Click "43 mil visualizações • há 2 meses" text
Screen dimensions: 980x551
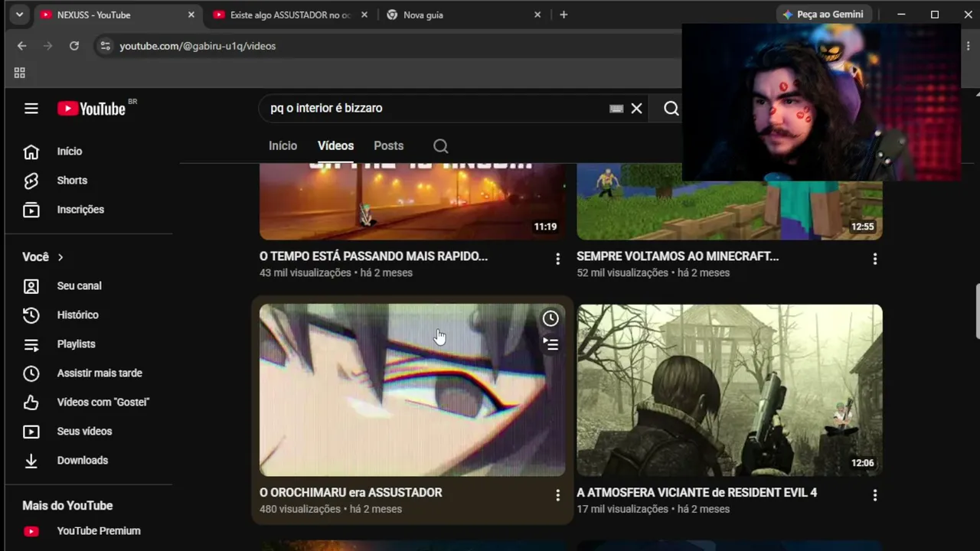click(336, 272)
